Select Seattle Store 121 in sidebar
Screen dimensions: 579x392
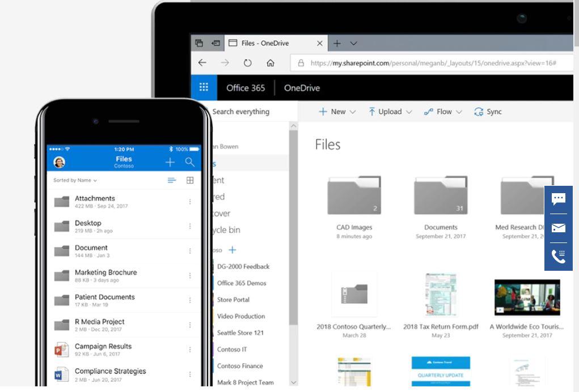240,333
